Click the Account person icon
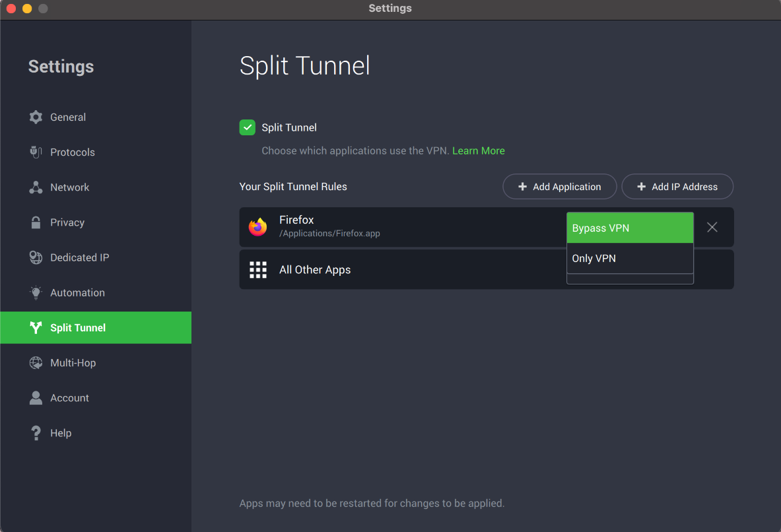 36,398
